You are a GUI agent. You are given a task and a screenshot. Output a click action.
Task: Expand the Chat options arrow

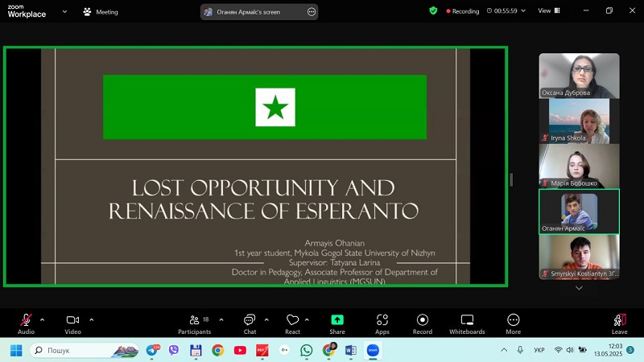[266, 319]
